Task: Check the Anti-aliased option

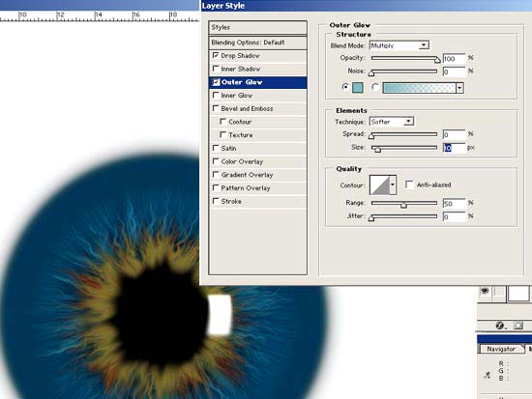Action: pos(409,185)
